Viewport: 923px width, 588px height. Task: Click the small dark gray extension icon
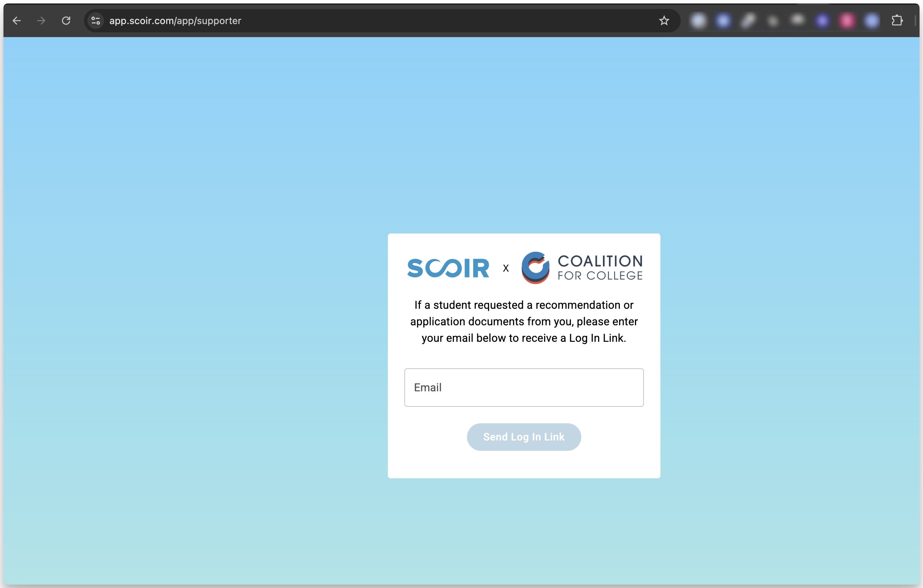[x=773, y=21]
